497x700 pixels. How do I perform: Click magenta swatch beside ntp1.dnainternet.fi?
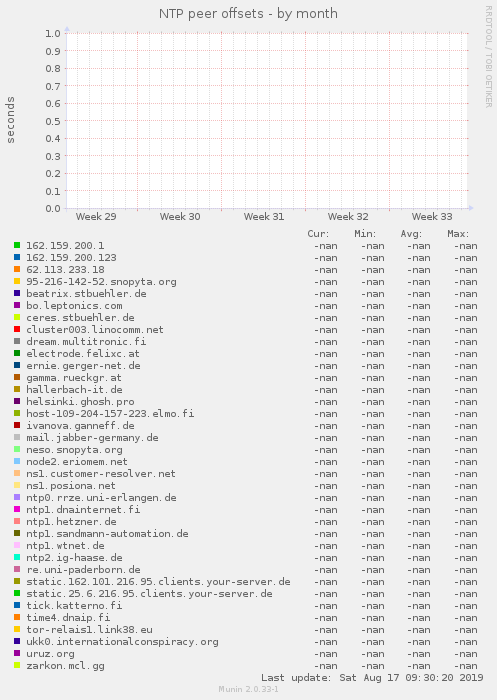coord(17,509)
